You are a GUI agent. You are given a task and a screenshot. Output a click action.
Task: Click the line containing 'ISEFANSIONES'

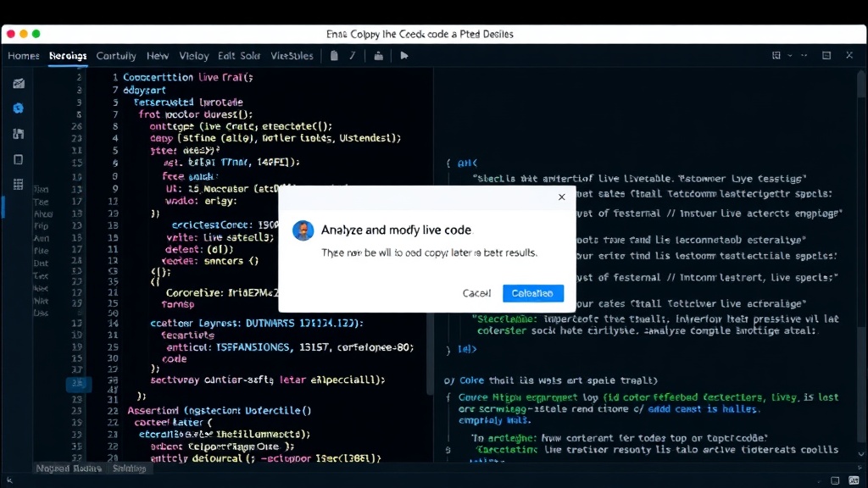pos(290,347)
